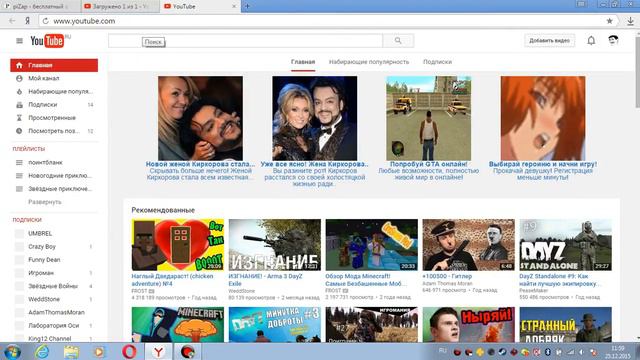The height and width of the screenshot is (360, 640).
Task: Open the Ныряй! video thumbnail
Action: click(469, 324)
